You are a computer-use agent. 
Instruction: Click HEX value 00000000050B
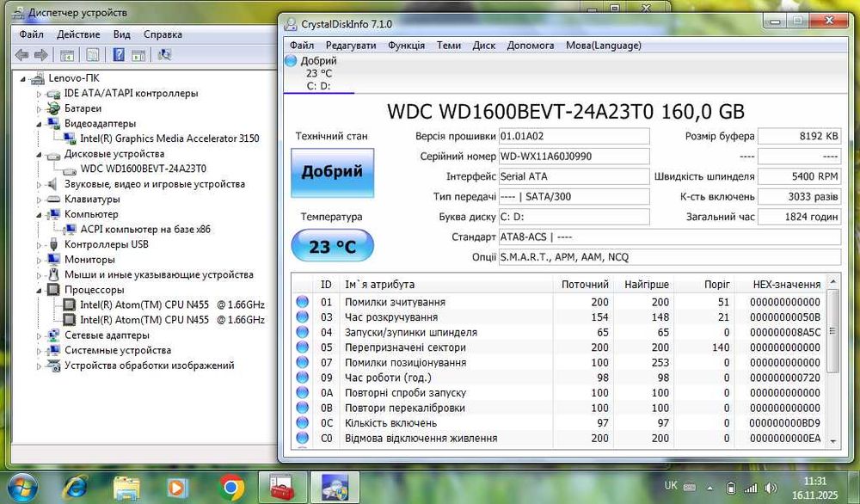click(x=785, y=317)
